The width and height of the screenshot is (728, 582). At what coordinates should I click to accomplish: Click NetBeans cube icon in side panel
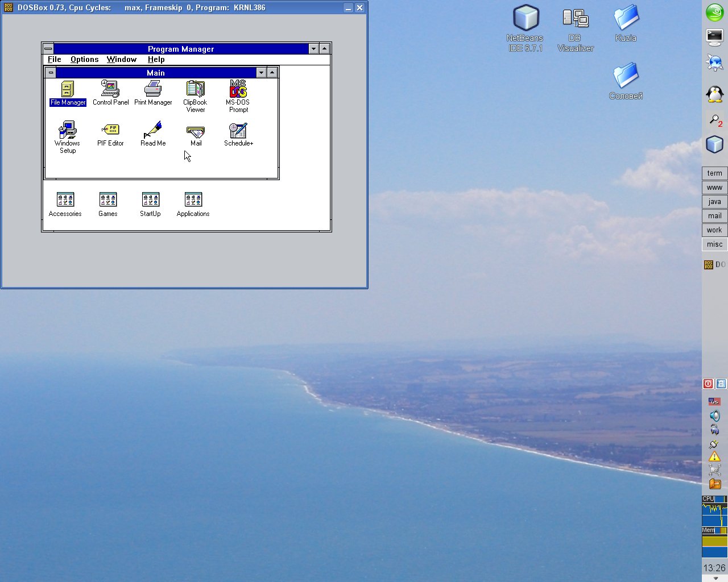point(715,144)
